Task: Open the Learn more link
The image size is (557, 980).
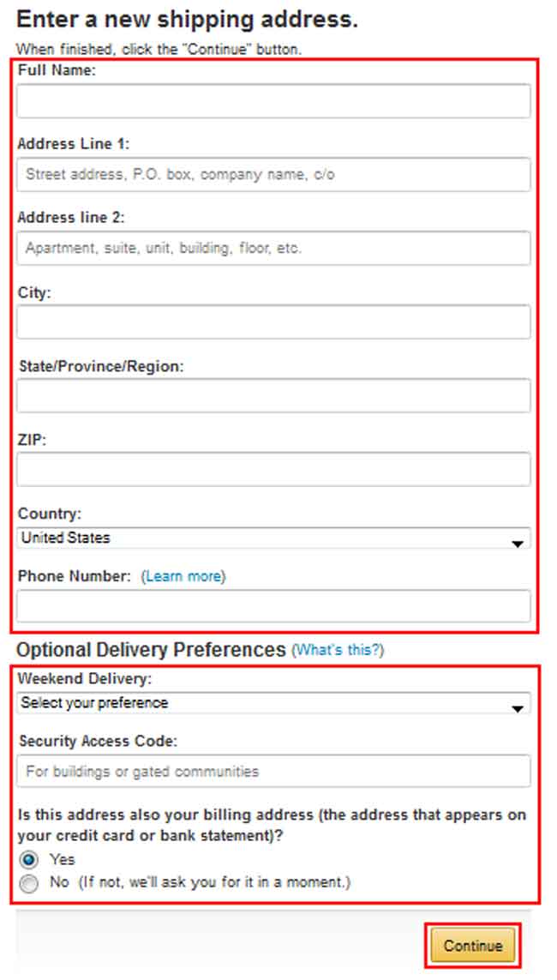Action: point(183,577)
